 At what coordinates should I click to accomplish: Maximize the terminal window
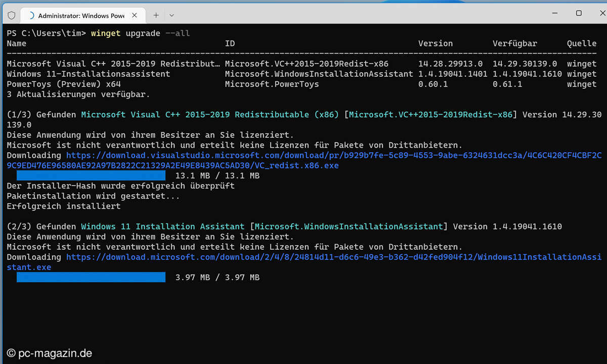coord(579,13)
